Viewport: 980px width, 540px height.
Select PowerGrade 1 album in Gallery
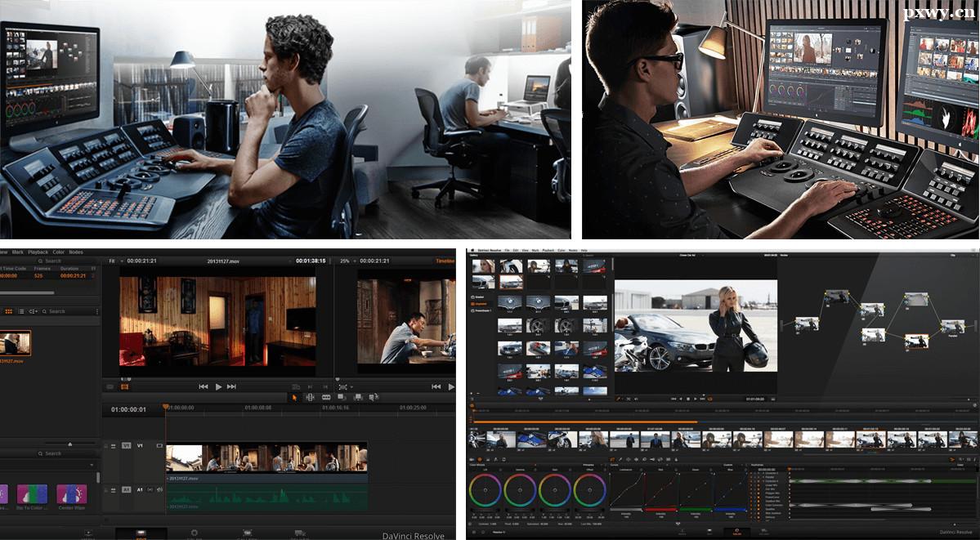pos(482,310)
